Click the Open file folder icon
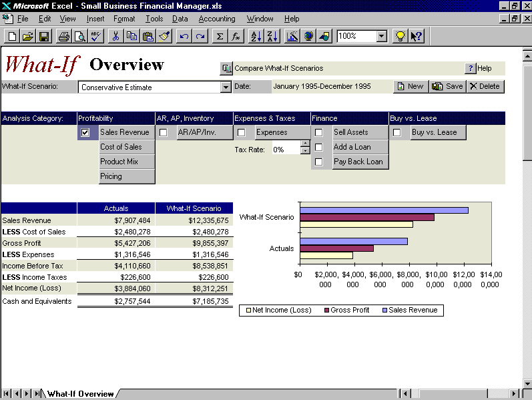Screen dimensions: 532x400 coord(28,36)
